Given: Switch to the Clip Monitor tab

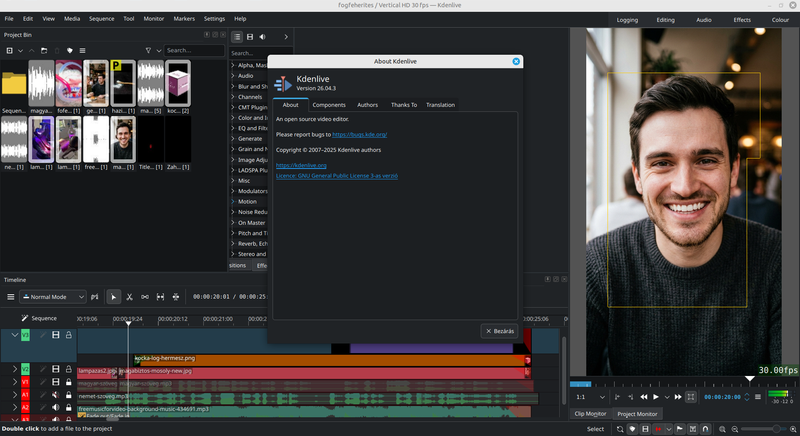Looking at the screenshot, I should click(x=590, y=414).
